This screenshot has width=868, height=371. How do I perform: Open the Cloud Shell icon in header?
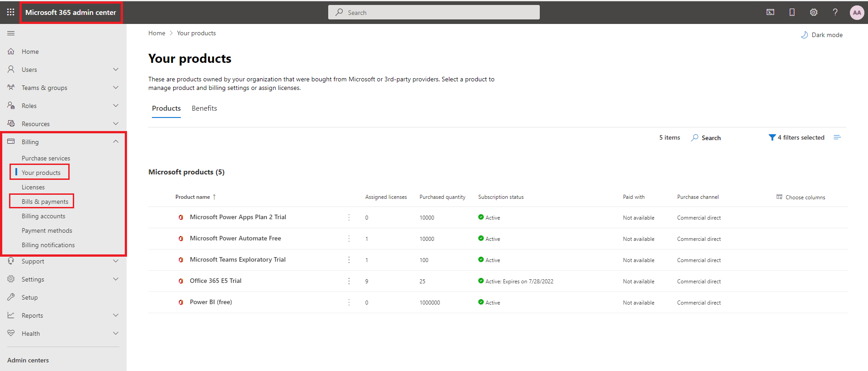point(770,12)
